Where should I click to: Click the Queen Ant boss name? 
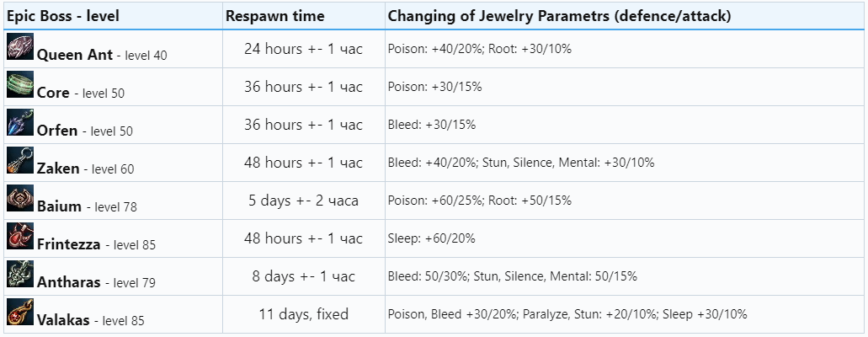[74, 55]
